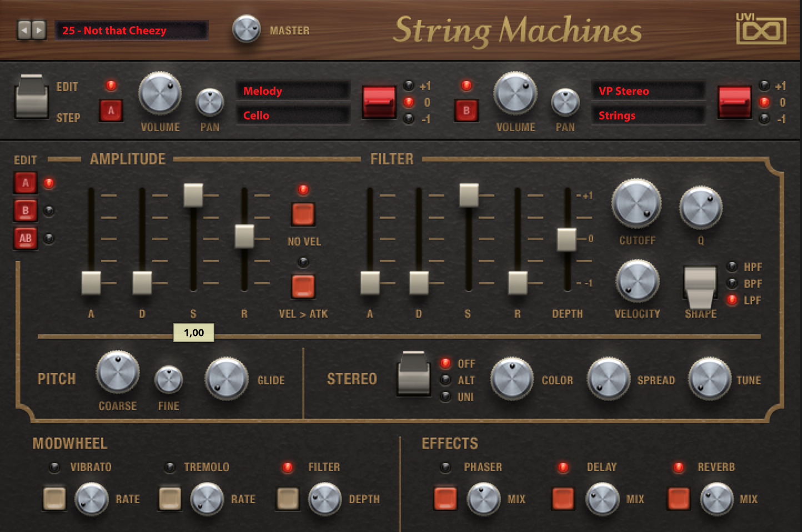
Task: Toggle the DELAY effect button
Action: tap(563, 498)
